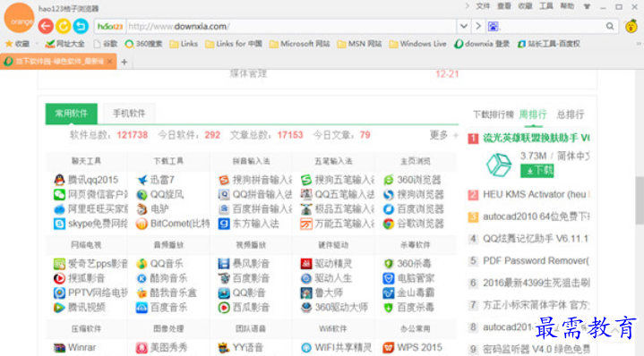
Task: Close the 当下软件园 browser tab
Action: [109, 62]
